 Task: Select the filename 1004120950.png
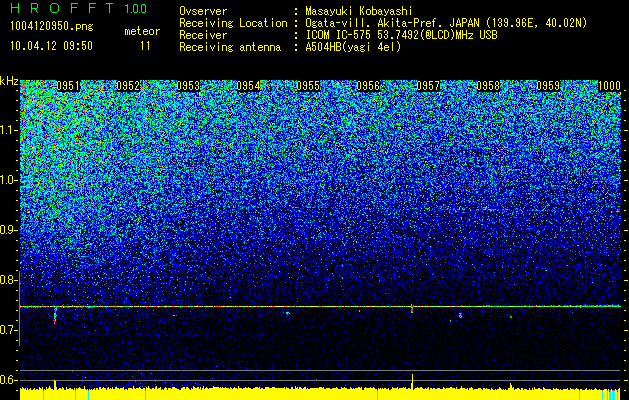(x=51, y=27)
